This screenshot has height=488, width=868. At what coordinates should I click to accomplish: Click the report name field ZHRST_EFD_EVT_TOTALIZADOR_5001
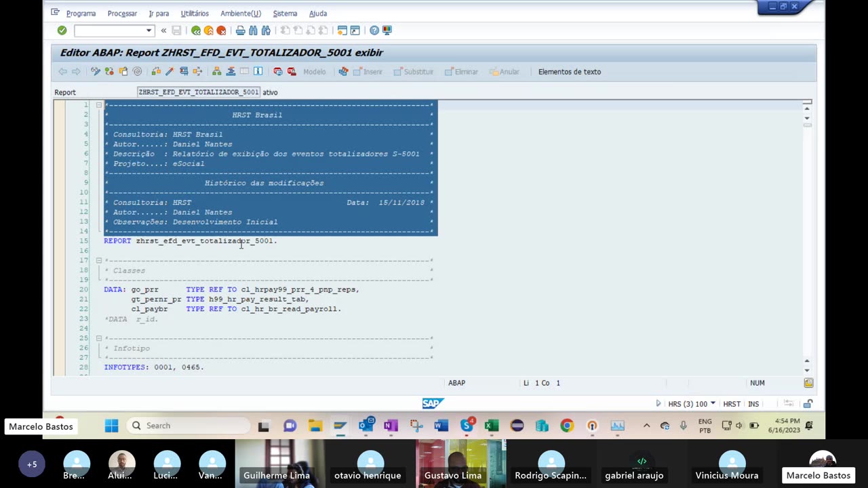(x=199, y=92)
